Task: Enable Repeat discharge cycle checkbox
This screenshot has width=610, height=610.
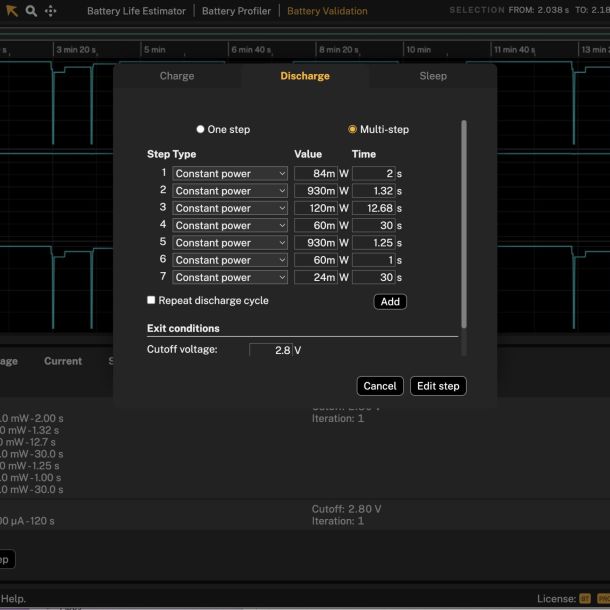Action: click(x=151, y=300)
